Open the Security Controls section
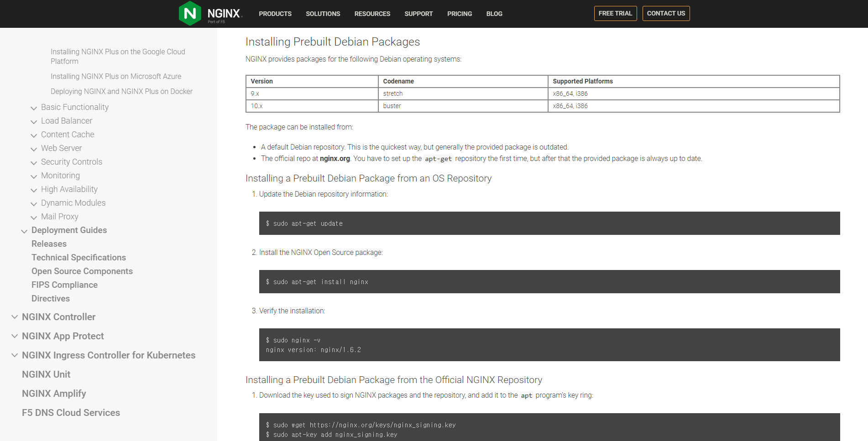 [72, 162]
